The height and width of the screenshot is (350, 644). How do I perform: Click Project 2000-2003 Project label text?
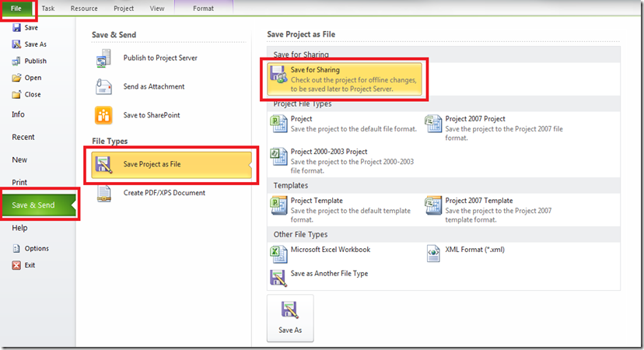pyautogui.click(x=329, y=152)
